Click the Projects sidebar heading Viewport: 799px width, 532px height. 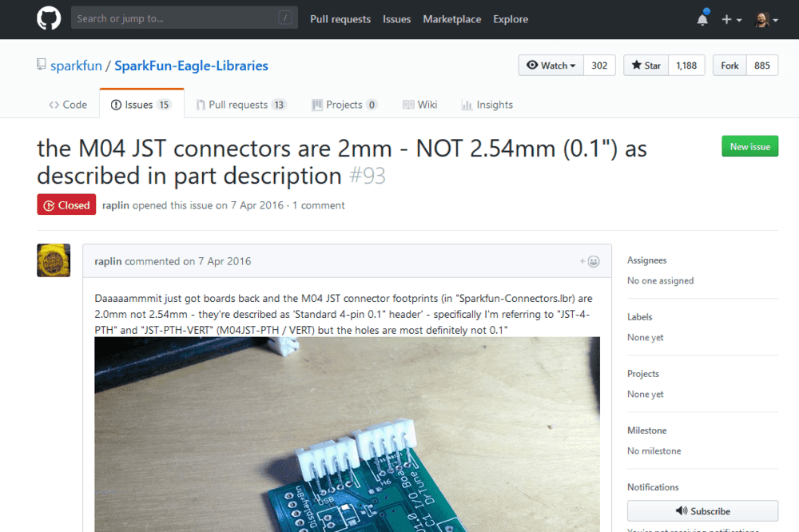pos(643,374)
